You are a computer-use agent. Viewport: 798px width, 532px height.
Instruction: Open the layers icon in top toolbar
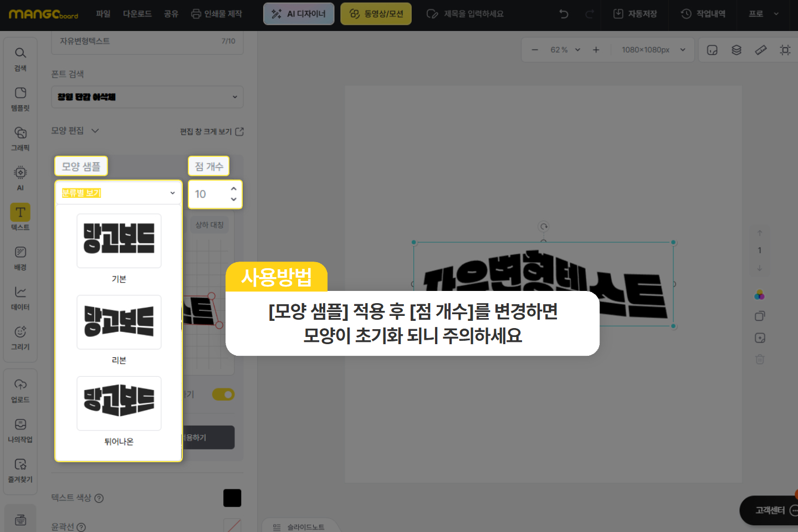pos(736,50)
